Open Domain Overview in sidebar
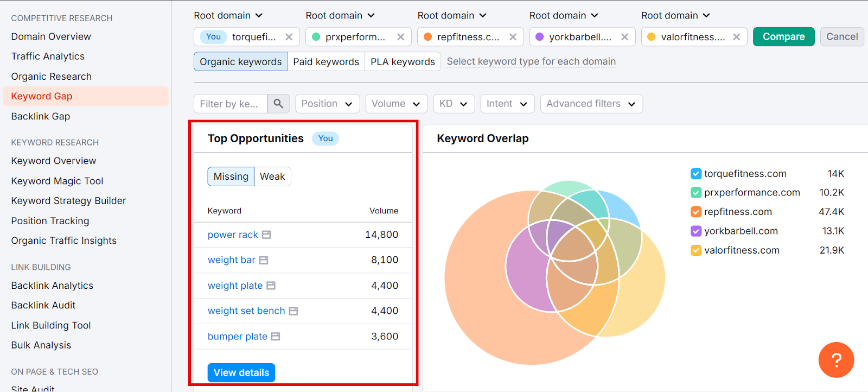 point(51,36)
